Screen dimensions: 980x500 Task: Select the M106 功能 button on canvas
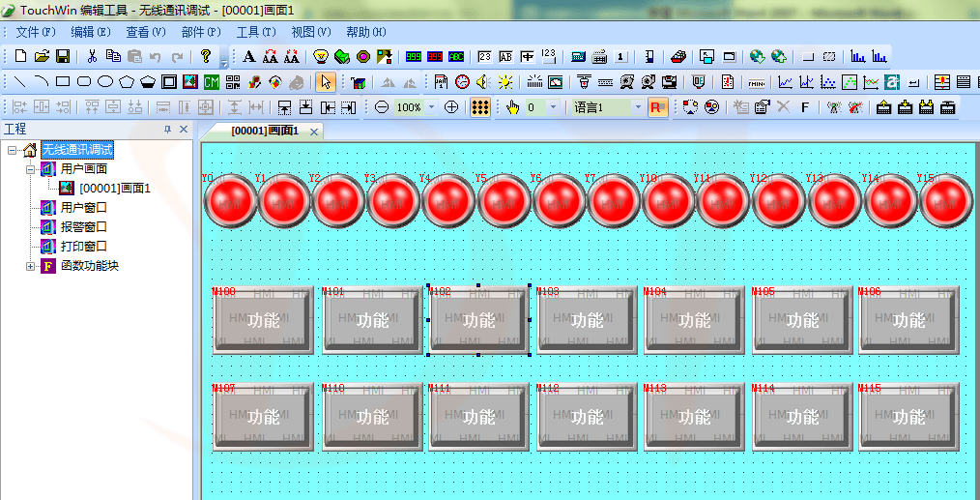[908, 320]
